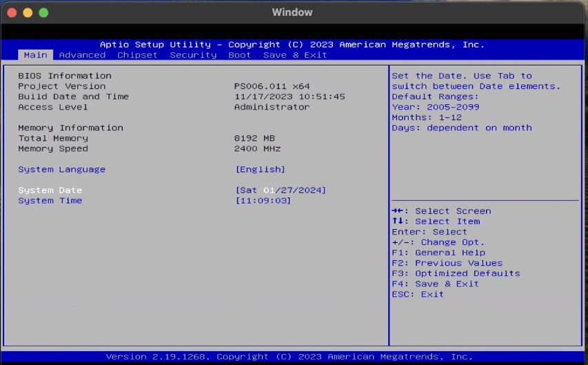Screen dimensions: 588x365
Task: Click the left-right arrows Select Screen hint
Action: pos(441,211)
